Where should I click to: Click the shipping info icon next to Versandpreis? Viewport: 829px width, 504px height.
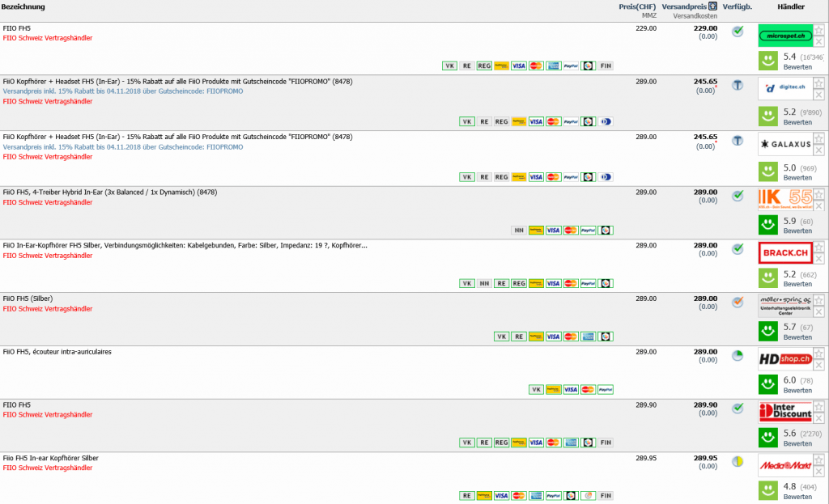coord(712,6)
